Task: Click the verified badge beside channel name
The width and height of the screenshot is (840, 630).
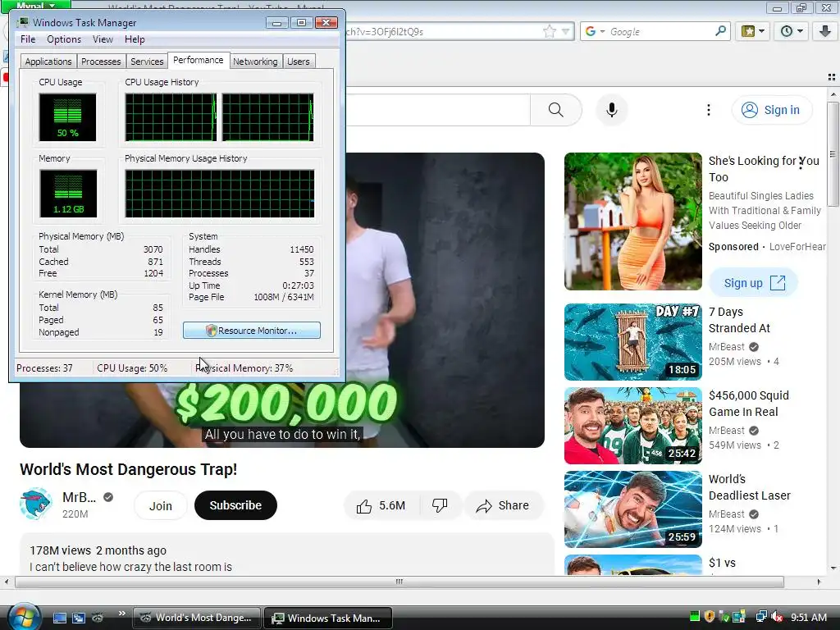Action: (108, 497)
